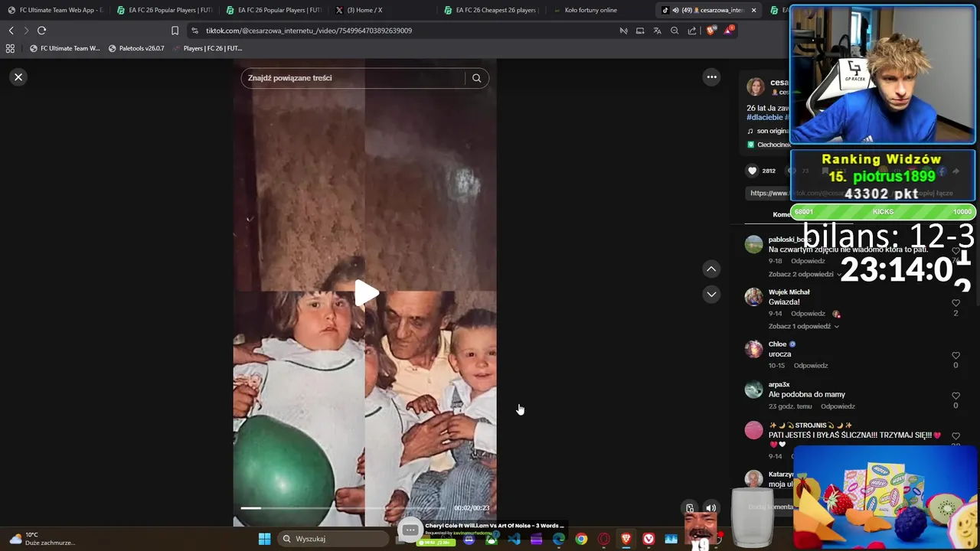
Task: Like arpa3x's comment
Action: click(x=955, y=396)
